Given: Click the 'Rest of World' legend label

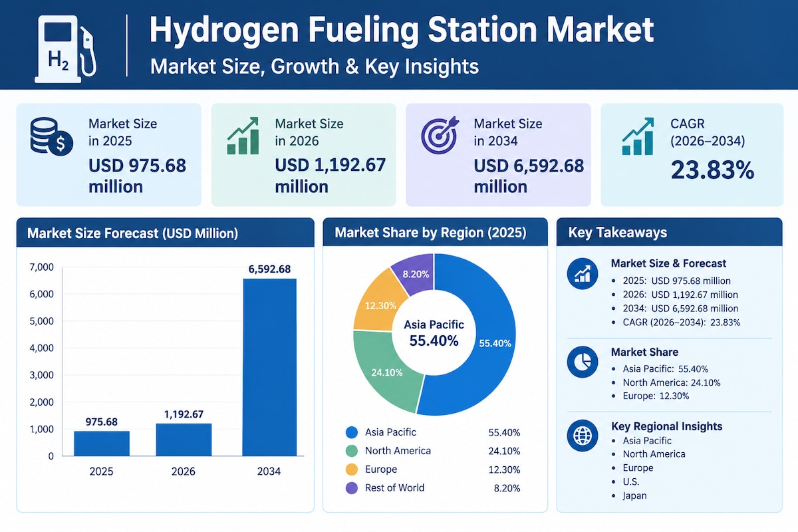Looking at the screenshot, I should point(394,488).
